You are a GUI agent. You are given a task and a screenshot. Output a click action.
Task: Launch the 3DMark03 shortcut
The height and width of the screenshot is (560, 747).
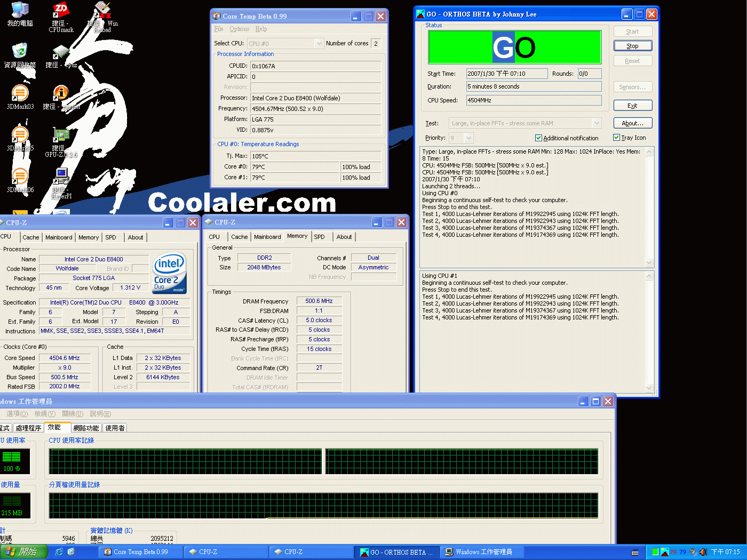(x=20, y=93)
